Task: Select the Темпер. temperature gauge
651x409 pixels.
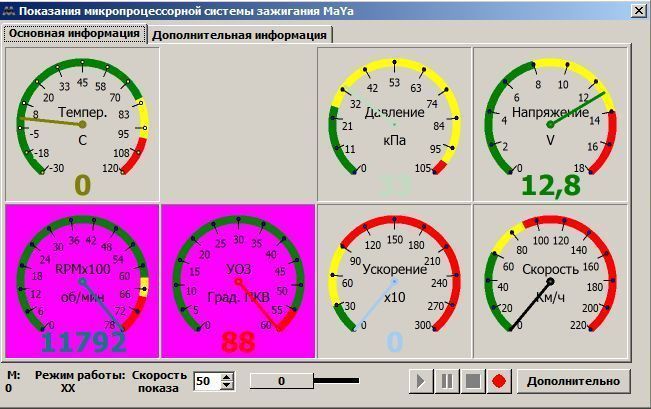Action: click(82, 123)
